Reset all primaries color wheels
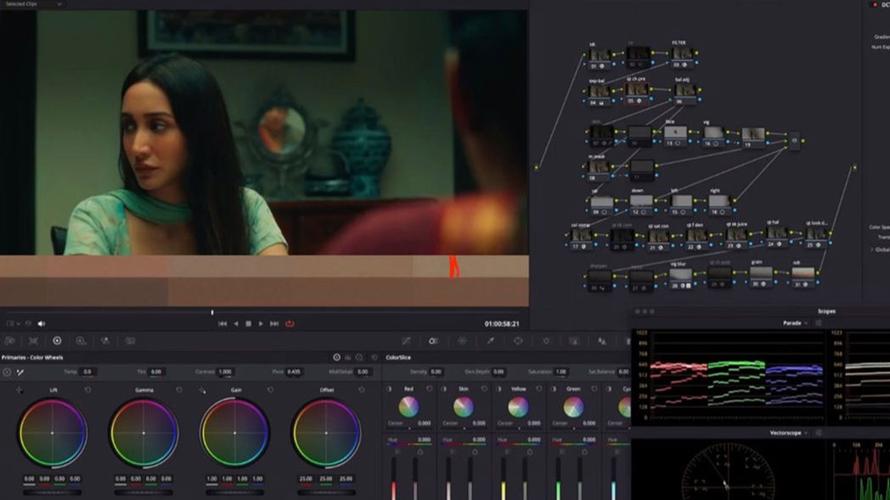 tap(374, 358)
